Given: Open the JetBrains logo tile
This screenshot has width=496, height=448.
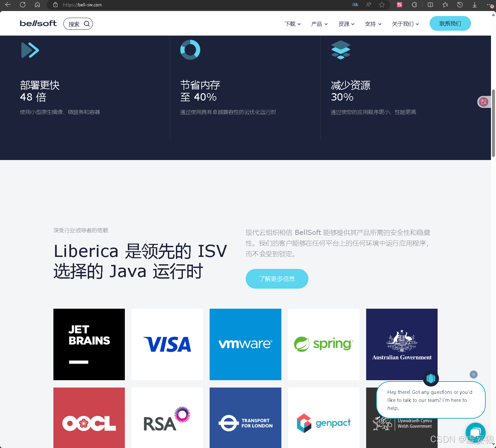Looking at the screenshot, I should click(x=89, y=344).
